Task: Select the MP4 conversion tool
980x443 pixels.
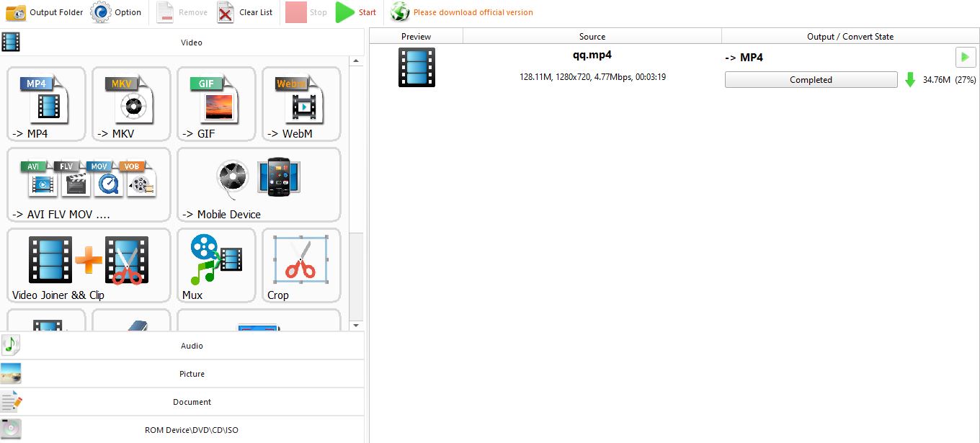Action: pos(45,104)
